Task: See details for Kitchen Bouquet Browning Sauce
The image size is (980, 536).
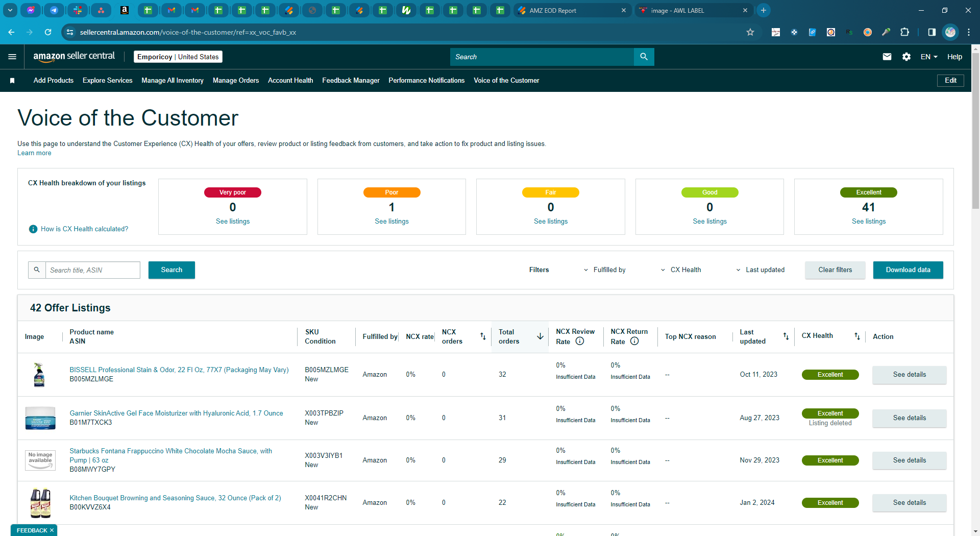Action: tap(909, 503)
